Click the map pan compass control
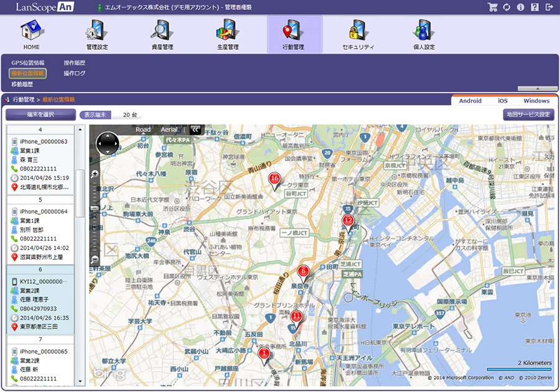 [108, 144]
